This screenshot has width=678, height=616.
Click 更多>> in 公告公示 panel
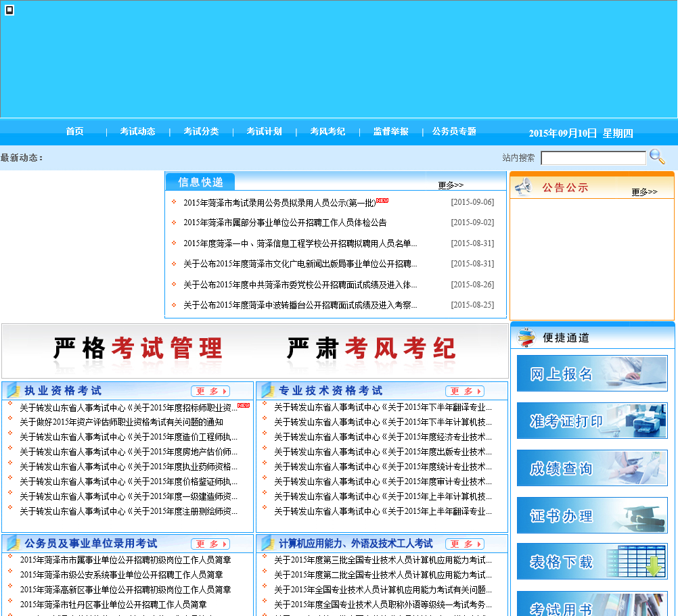pos(644,192)
